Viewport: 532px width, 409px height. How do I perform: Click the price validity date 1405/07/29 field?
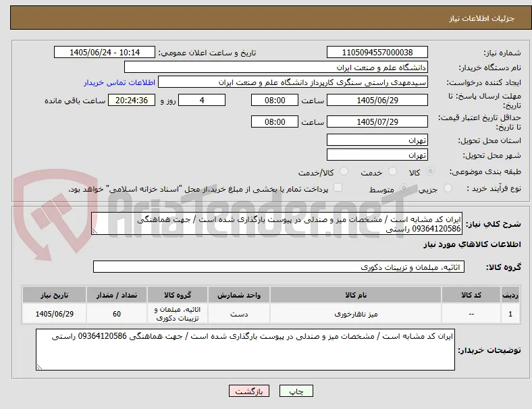click(x=377, y=121)
